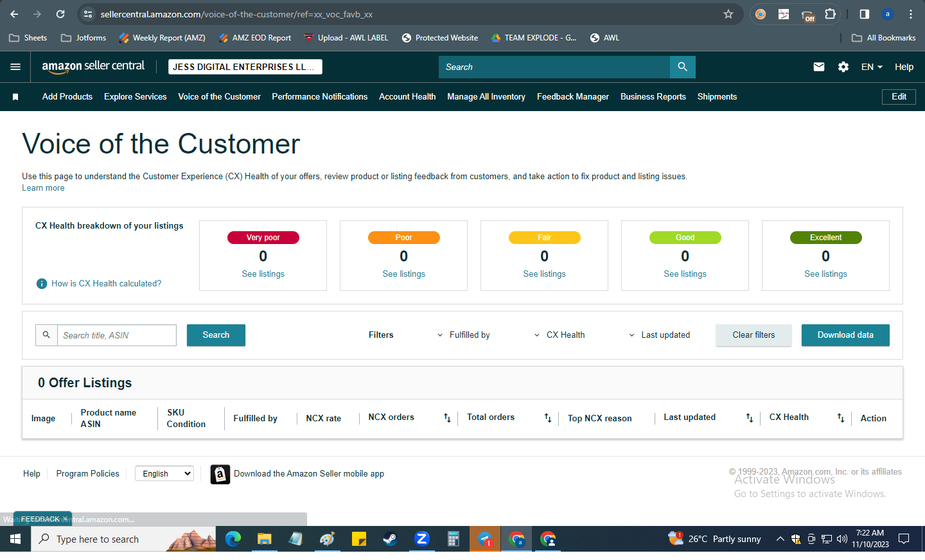Open the English language select in footer

(164, 474)
